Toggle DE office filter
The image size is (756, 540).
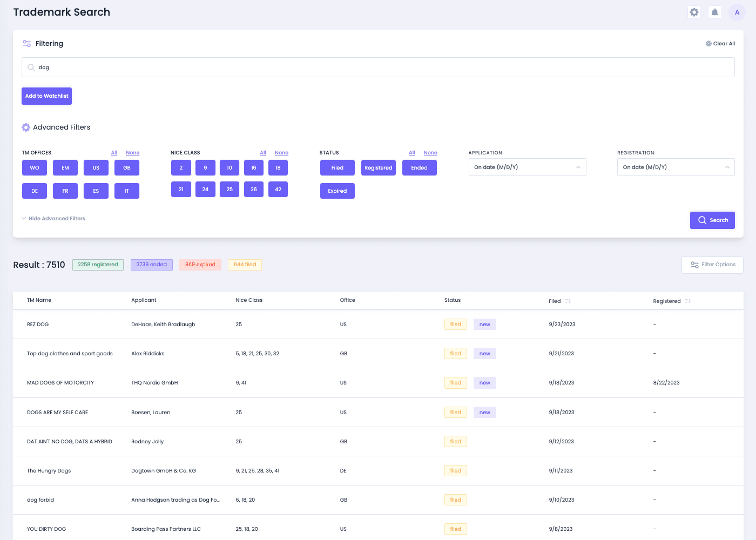pyautogui.click(x=35, y=191)
